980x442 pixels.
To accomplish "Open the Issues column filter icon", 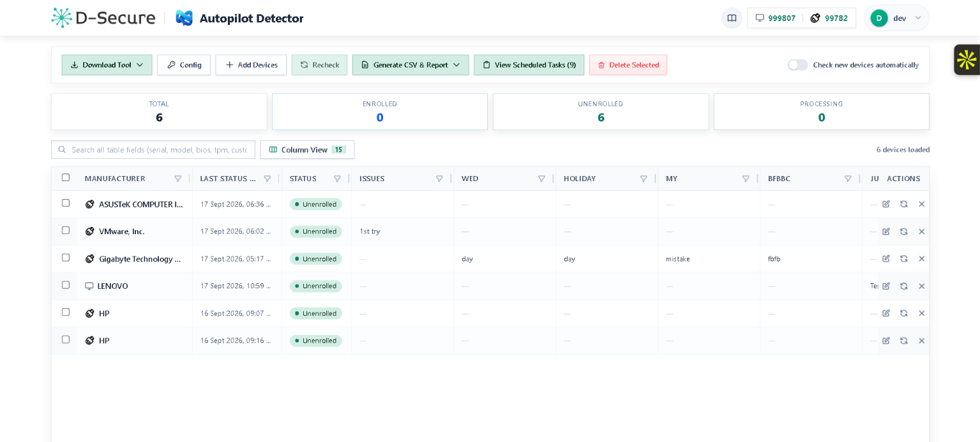I will pyautogui.click(x=439, y=179).
